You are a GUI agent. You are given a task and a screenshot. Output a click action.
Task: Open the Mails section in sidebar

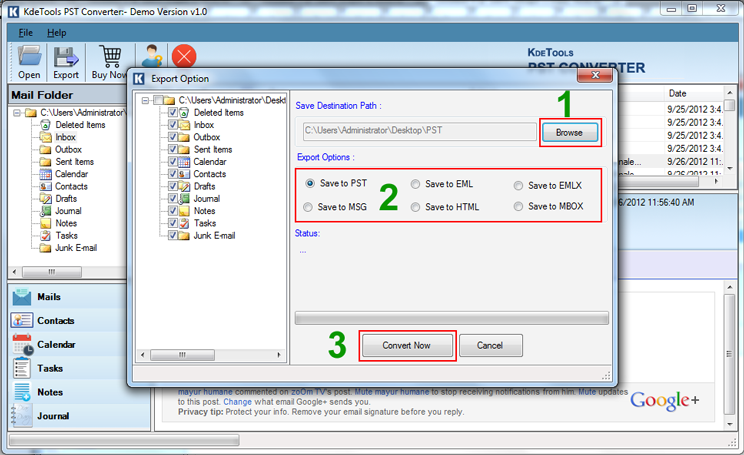pos(49,297)
